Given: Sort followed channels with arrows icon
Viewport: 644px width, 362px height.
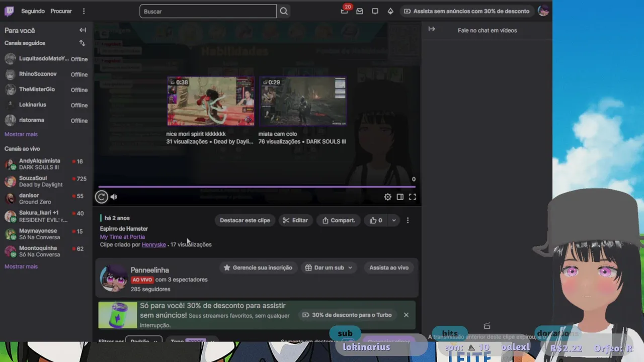Looking at the screenshot, I should click(82, 43).
